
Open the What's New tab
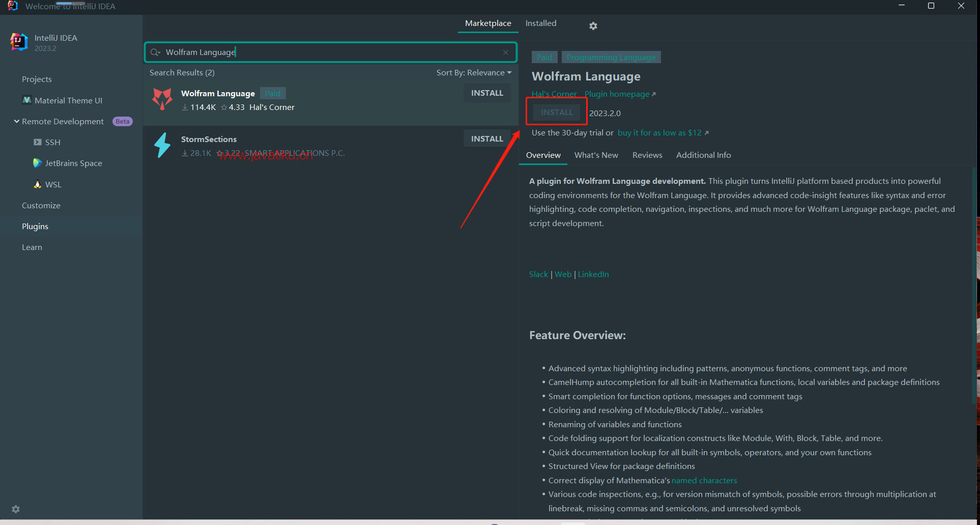(596, 155)
